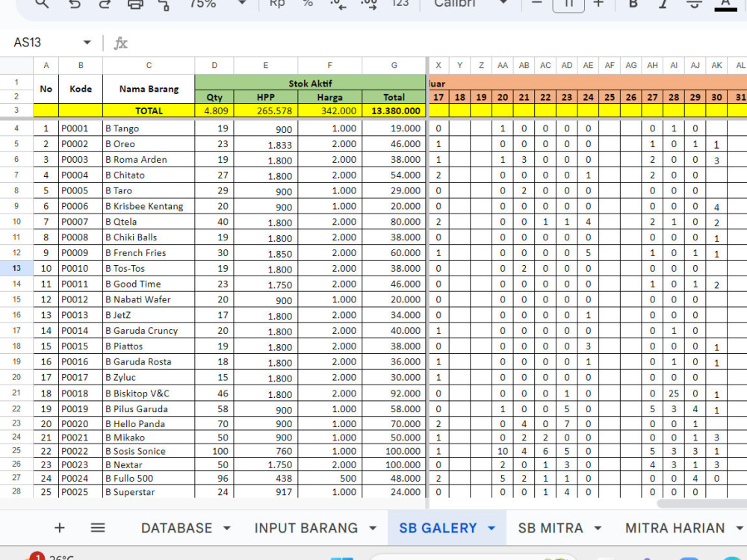Click the '438' HPP cell
747x560 pixels.
(265, 478)
